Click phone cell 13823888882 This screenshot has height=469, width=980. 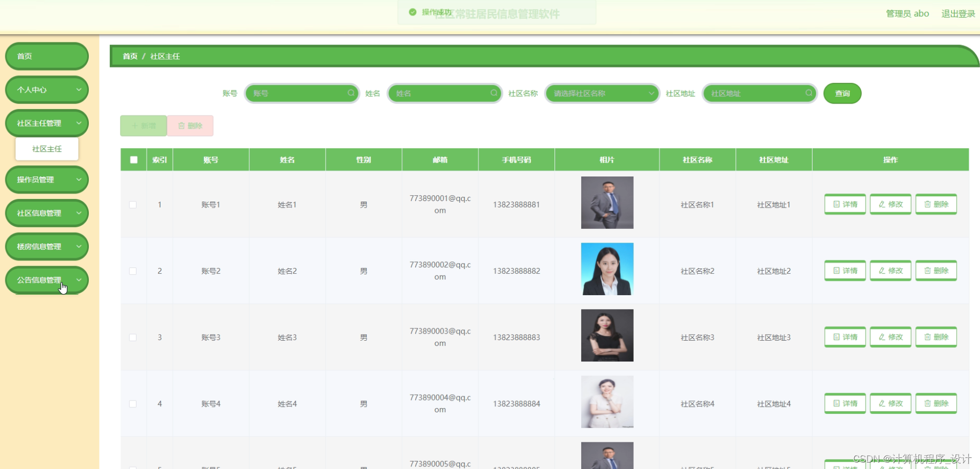pyautogui.click(x=516, y=271)
